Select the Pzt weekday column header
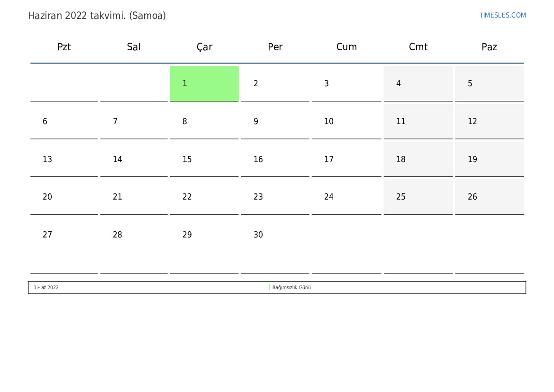Image resolution: width=554 pixels, height=392 pixels. tap(64, 47)
